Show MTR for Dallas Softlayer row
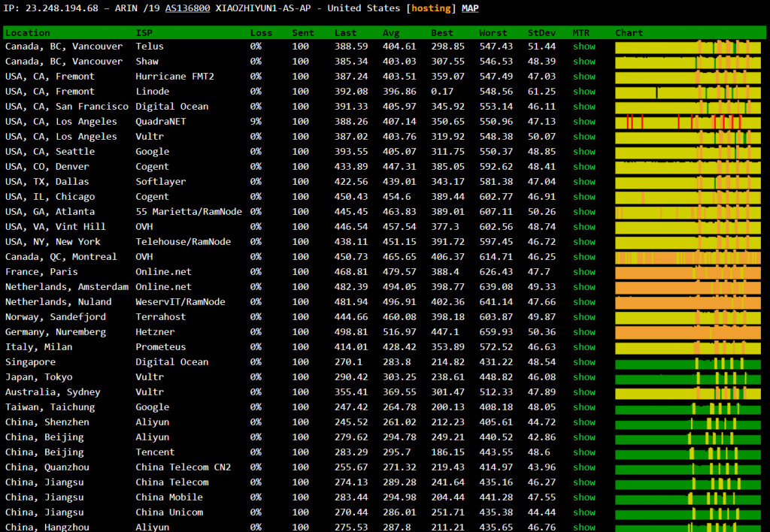Viewport: 770px width, 532px height. (x=584, y=182)
